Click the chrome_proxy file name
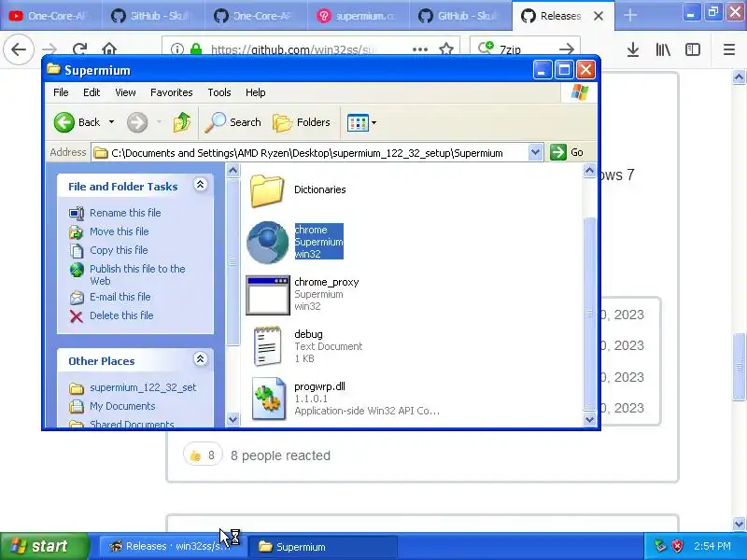The image size is (747, 560). tap(326, 282)
